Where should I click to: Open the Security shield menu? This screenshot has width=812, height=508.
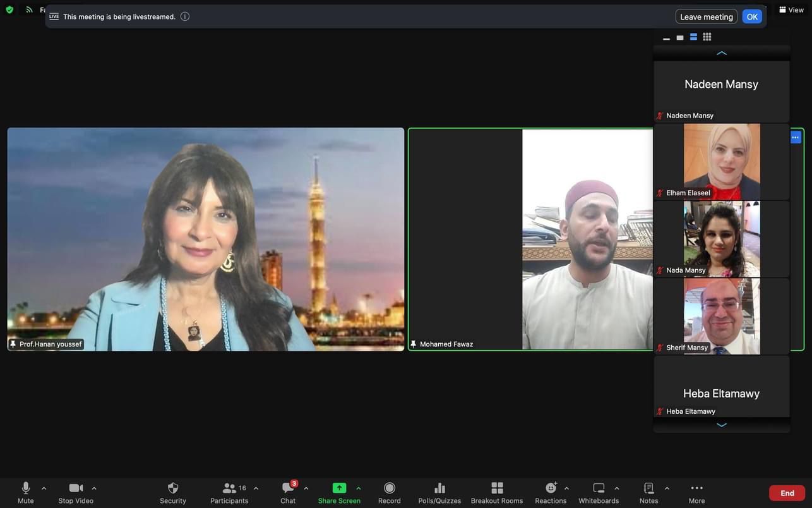[173, 493]
